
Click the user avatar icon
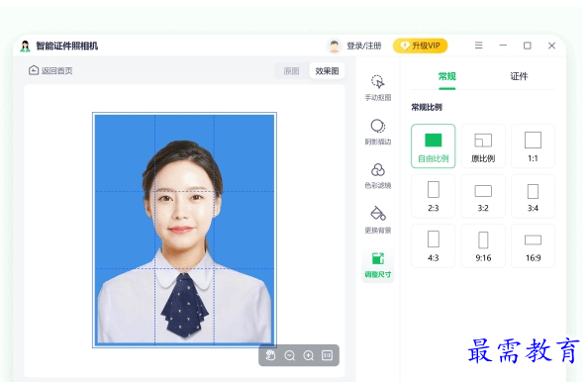[x=334, y=46]
